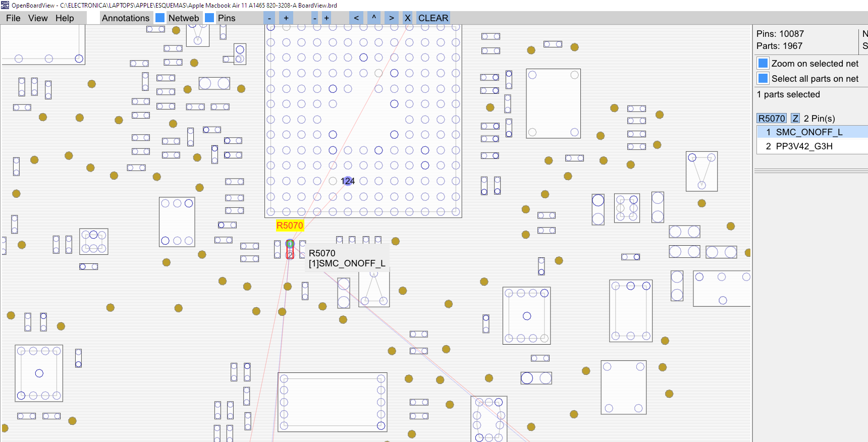868x442 pixels.
Task: Select pin row 2 PP3V42_G3H
Action: coord(812,146)
